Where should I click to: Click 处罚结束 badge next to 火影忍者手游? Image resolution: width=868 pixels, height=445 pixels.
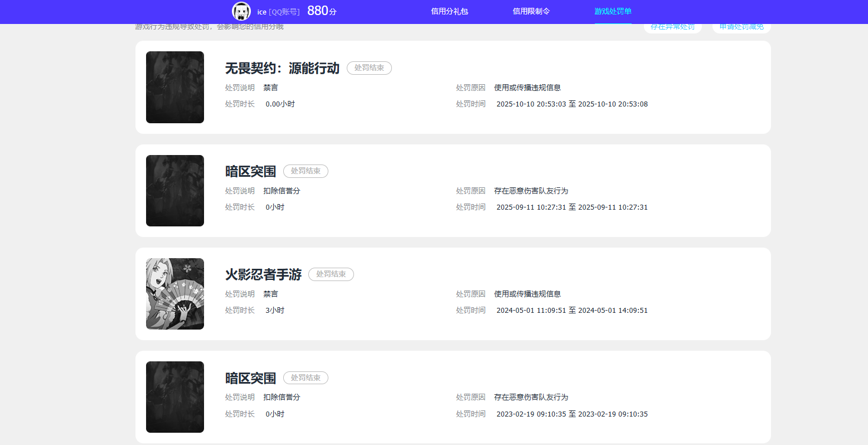click(x=331, y=274)
